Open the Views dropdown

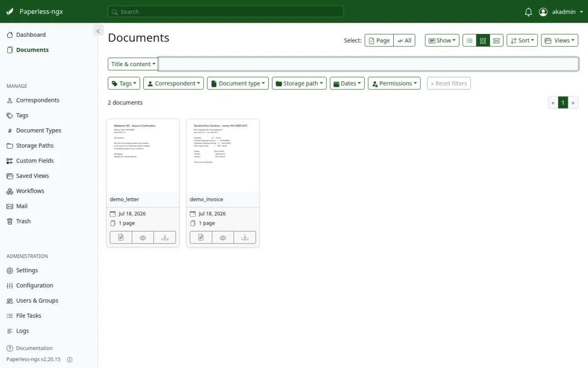559,40
